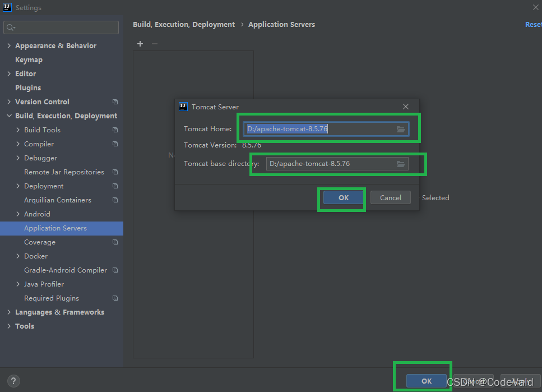Click the minus icon to remove server
Screen dimensions: 542x392
coord(155,44)
